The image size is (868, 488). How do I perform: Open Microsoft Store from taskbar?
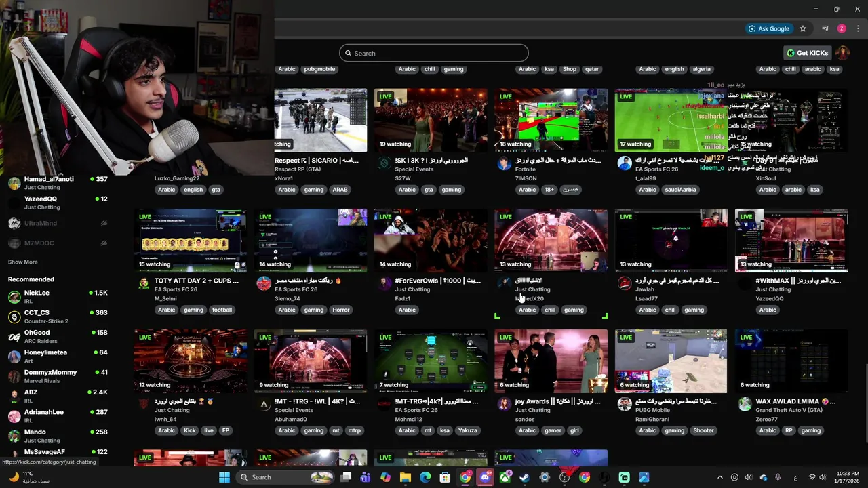[x=446, y=477]
